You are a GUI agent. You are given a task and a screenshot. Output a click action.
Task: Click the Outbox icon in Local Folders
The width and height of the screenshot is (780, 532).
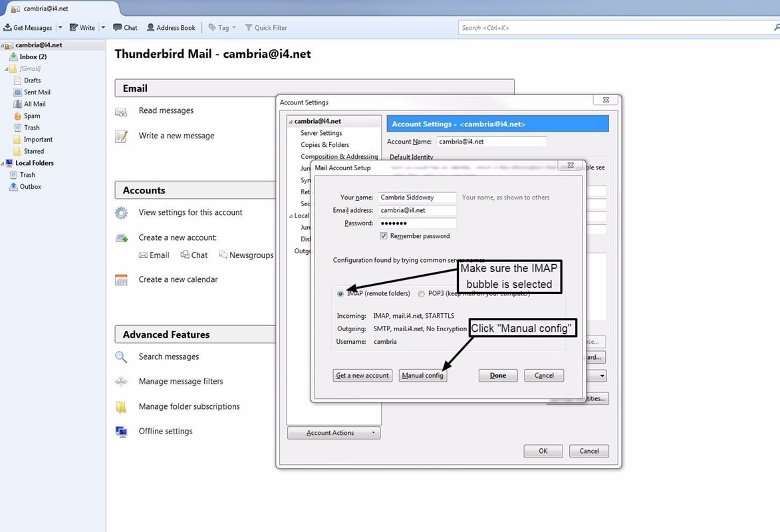click(14, 187)
